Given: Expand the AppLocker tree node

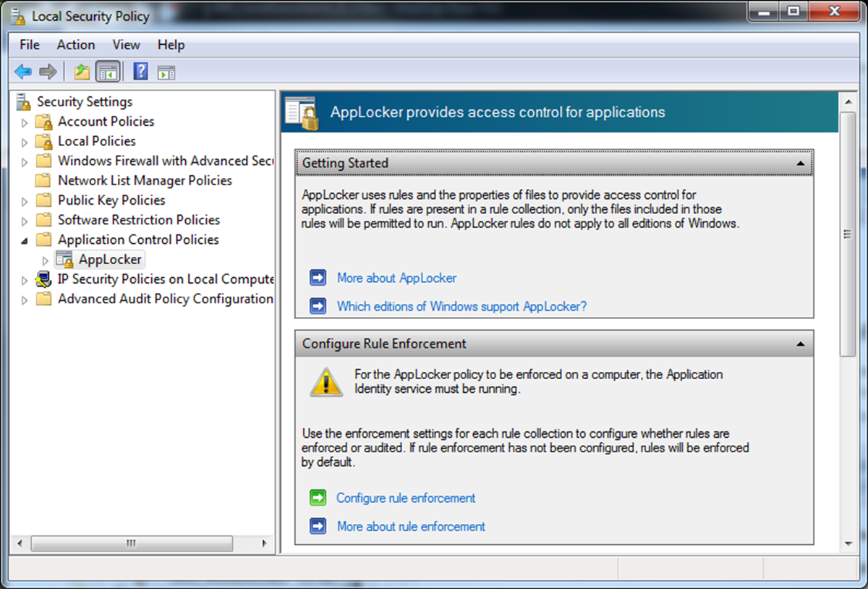Looking at the screenshot, I should click(x=46, y=260).
